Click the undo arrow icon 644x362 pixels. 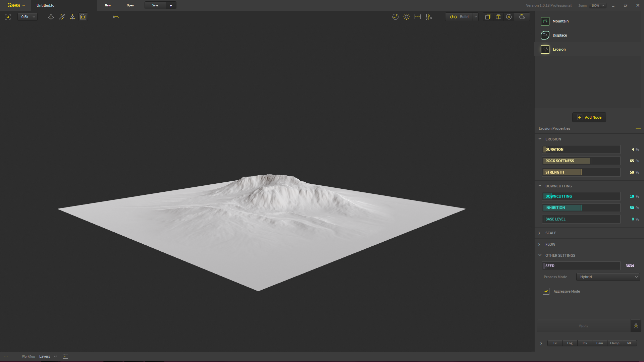coord(116,17)
